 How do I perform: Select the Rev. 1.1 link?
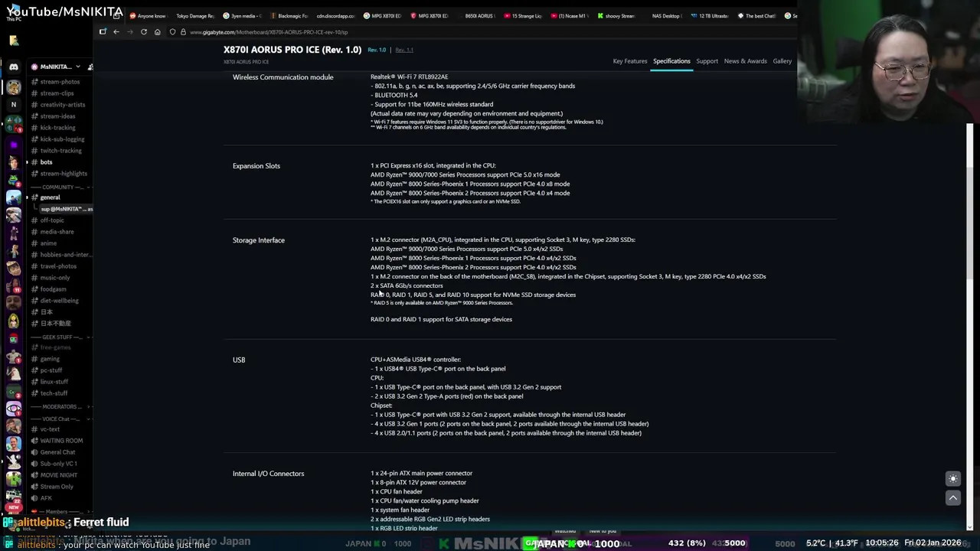pos(404,50)
